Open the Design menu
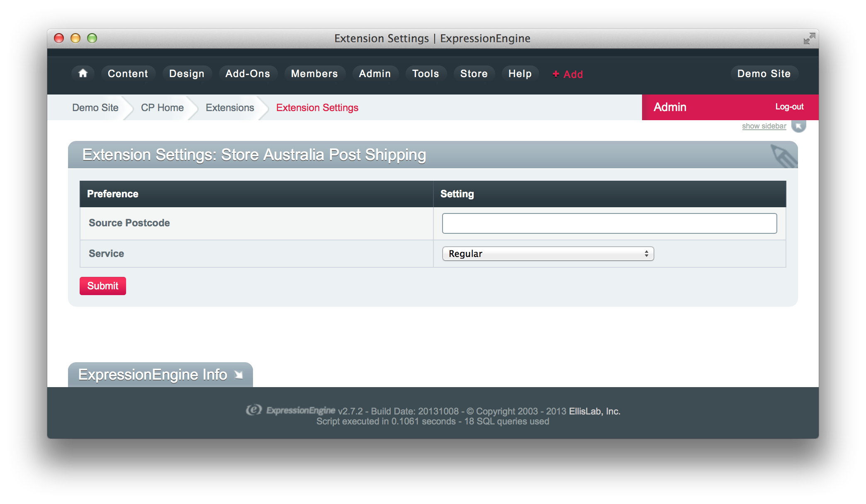Viewport: 866px width, 504px height. (x=187, y=73)
